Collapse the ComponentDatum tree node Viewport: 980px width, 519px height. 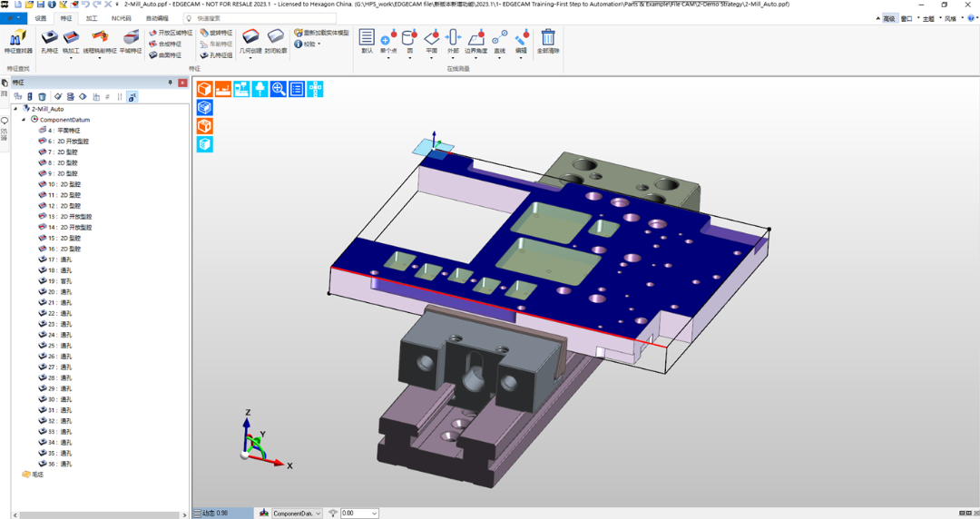(24, 120)
